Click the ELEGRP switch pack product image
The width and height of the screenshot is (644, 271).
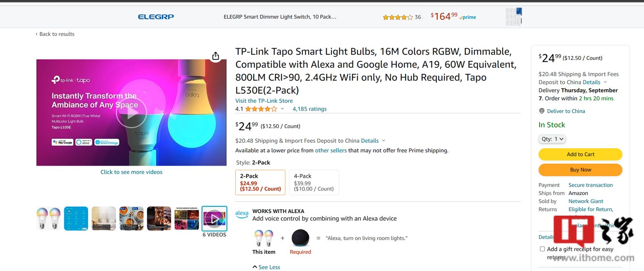[x=513, y=17]
